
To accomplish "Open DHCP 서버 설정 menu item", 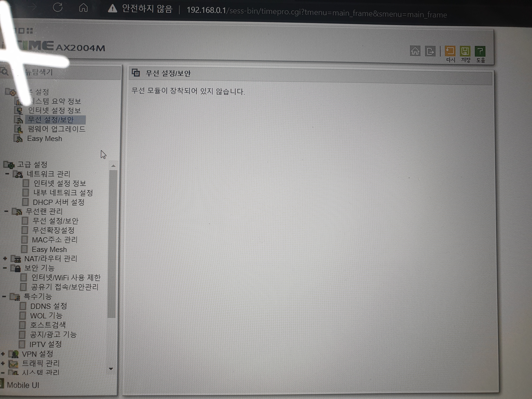I will click(58, 202).
